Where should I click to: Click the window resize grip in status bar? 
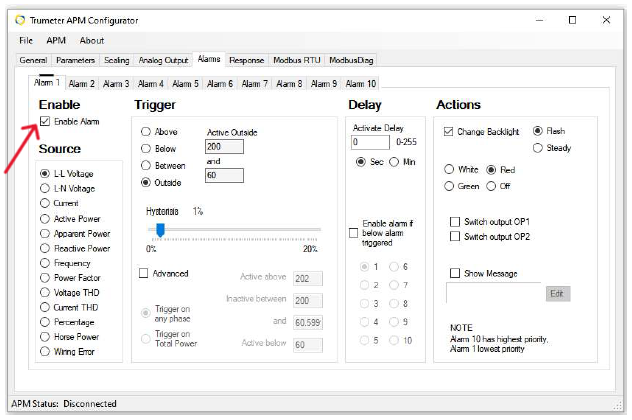(618, 405)
